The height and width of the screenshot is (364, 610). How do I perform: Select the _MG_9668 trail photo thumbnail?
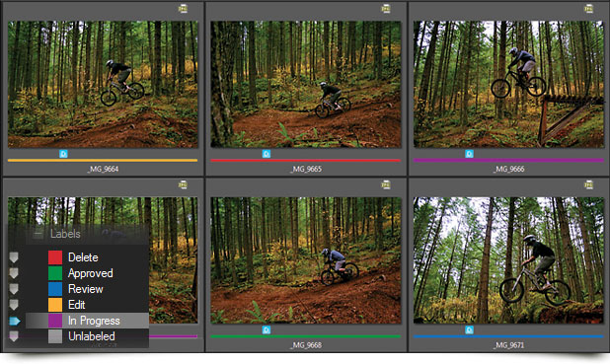tap(306, 260)
